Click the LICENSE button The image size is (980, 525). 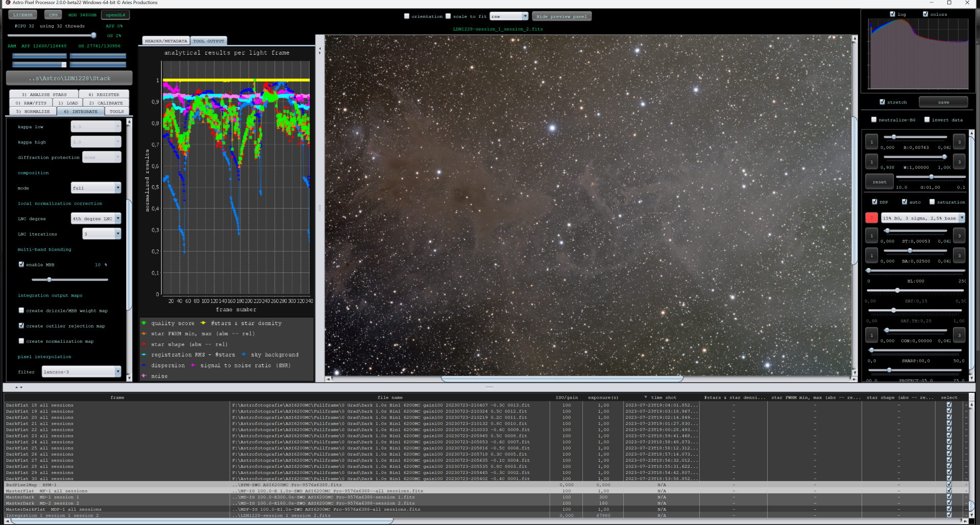coord(22,15)
